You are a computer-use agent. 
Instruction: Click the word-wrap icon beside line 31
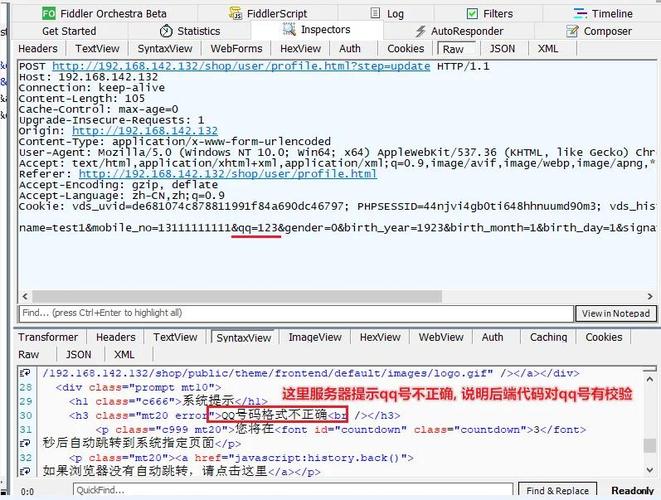25,443
